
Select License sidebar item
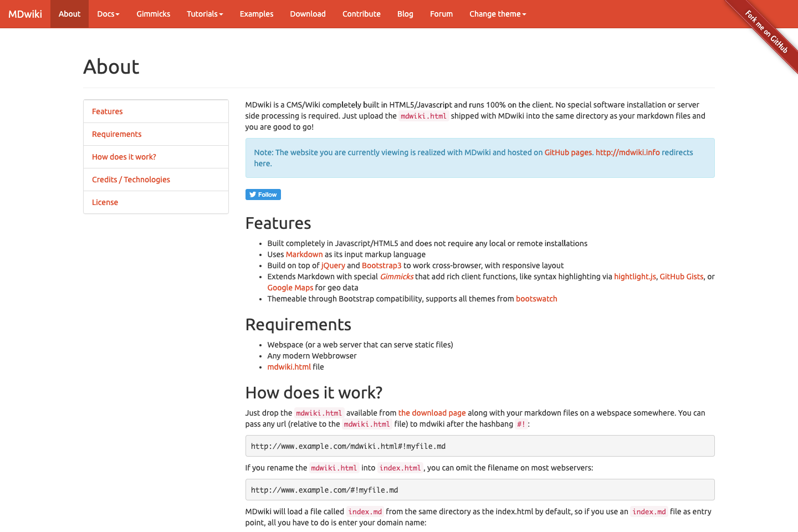156,202
